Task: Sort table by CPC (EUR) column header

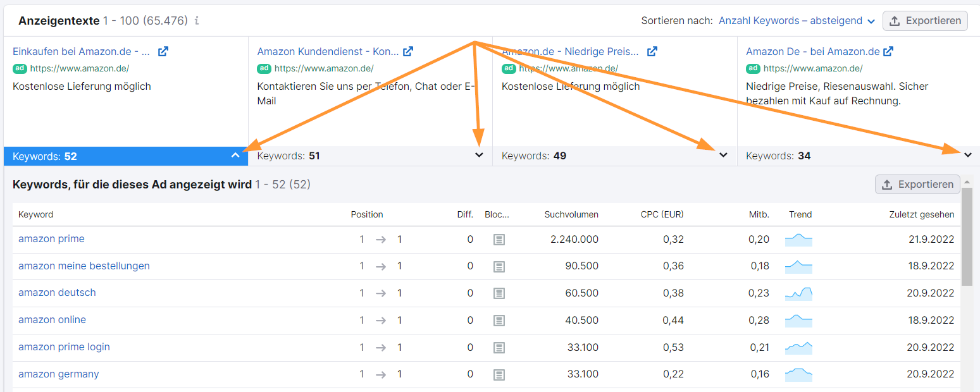Action: 662,214
